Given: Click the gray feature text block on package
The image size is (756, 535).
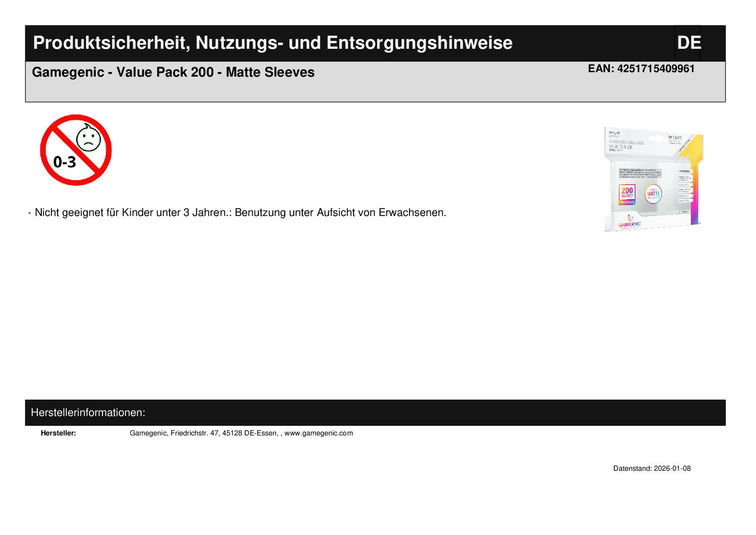Looking at the screenshot, I should [640, 173].
